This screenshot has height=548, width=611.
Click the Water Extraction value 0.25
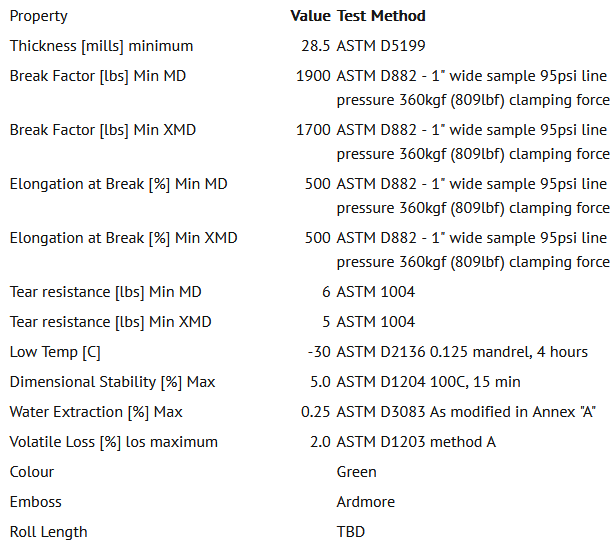pyautogui.click(x=315, y=412)
